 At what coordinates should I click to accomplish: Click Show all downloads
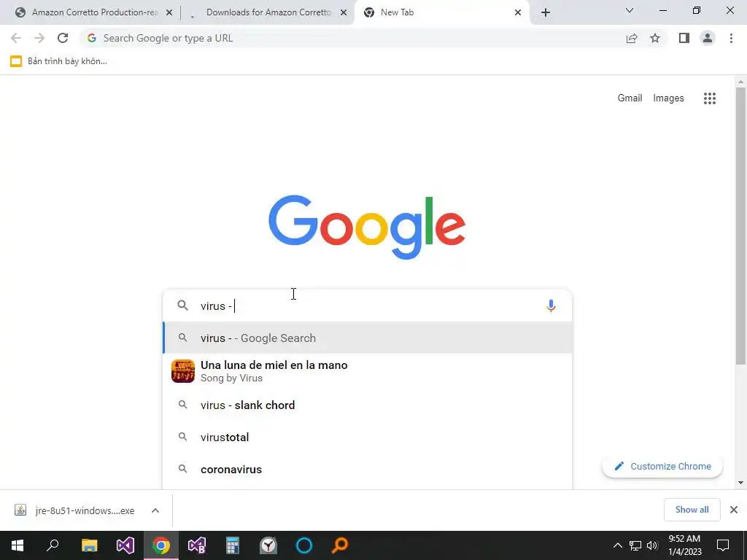pos(692,510)
